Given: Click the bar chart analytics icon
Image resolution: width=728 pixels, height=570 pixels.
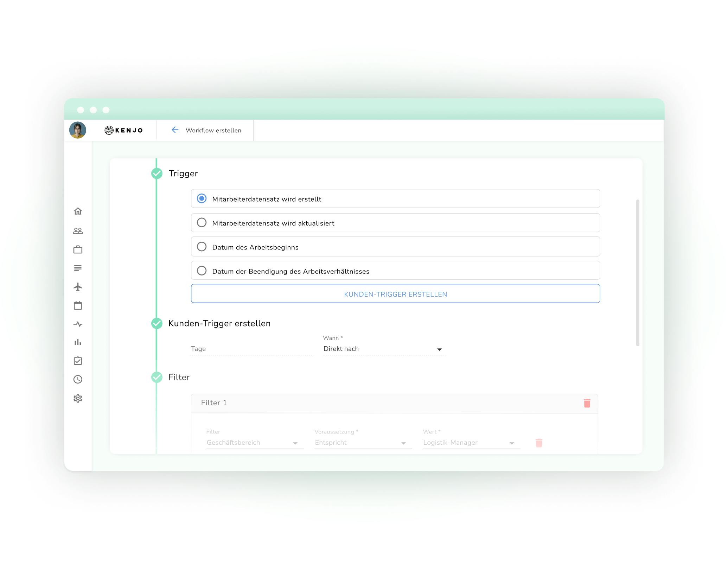Looking at the screenshot, I should tap(78, 342).
